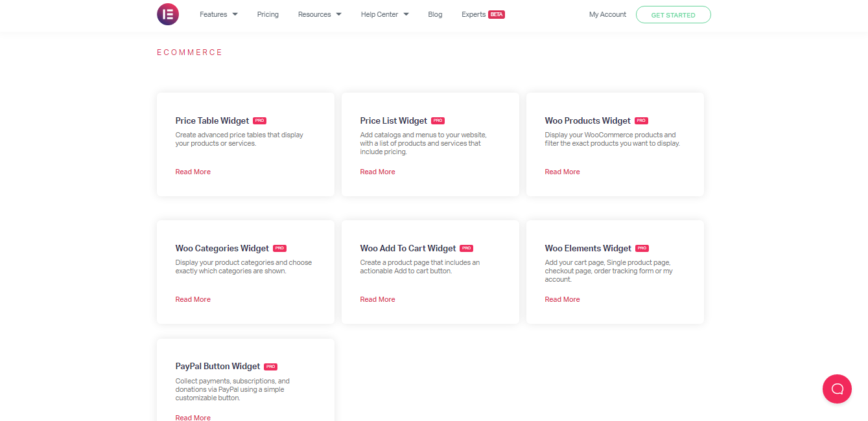
Task: Open My Account link
Action: 607,14
